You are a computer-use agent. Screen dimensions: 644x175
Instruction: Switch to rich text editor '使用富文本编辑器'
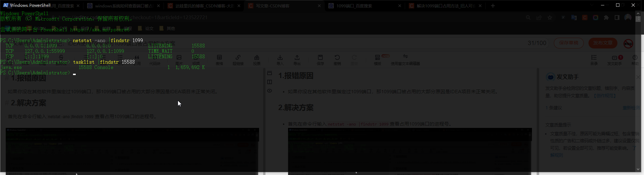click(x=405, y=60)
